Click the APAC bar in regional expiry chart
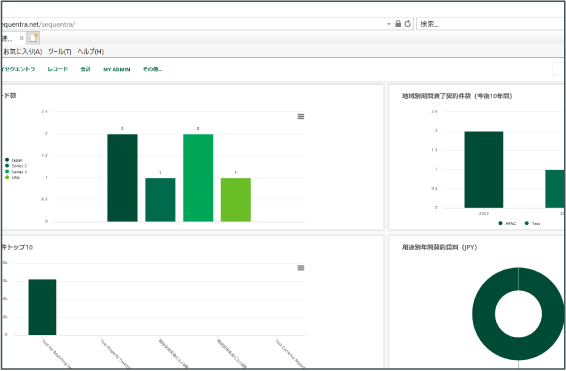This screenshot has width=566, height=371. coord(484,170)
